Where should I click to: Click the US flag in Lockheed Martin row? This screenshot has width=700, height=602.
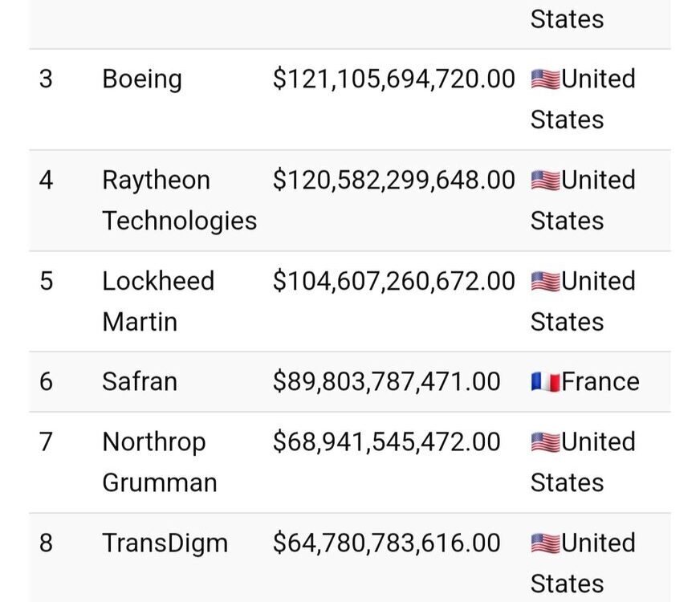(x=545, y=282)
